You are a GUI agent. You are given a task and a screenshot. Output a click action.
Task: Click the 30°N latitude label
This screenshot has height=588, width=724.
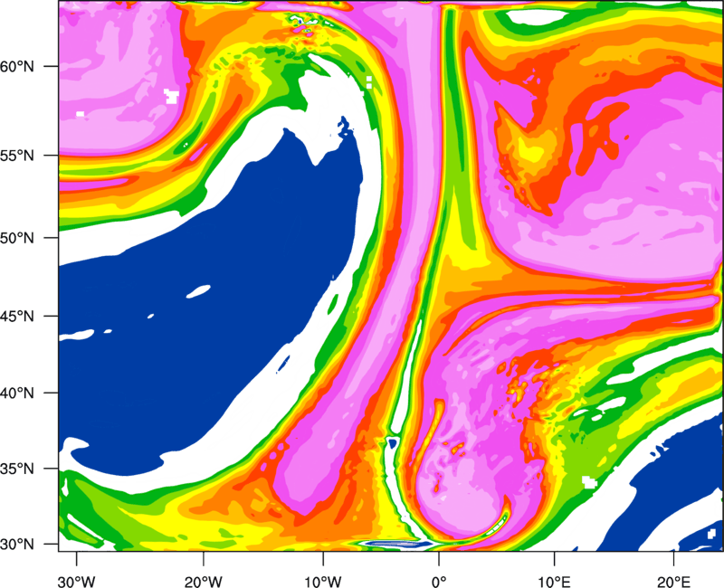(x=17, y=545)
